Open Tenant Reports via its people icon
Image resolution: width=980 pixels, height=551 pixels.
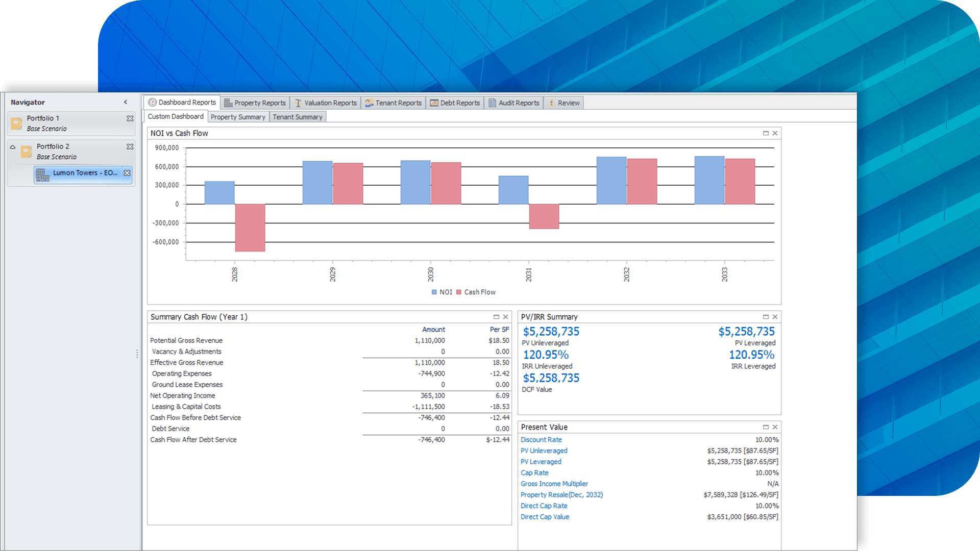pyautogui.click(x=368, y=103)
